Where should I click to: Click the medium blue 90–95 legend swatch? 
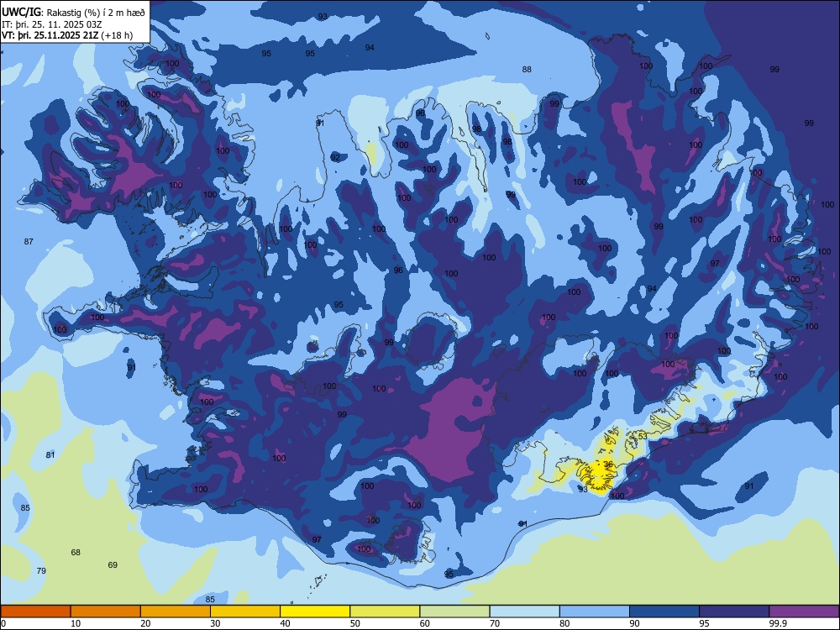664,612
